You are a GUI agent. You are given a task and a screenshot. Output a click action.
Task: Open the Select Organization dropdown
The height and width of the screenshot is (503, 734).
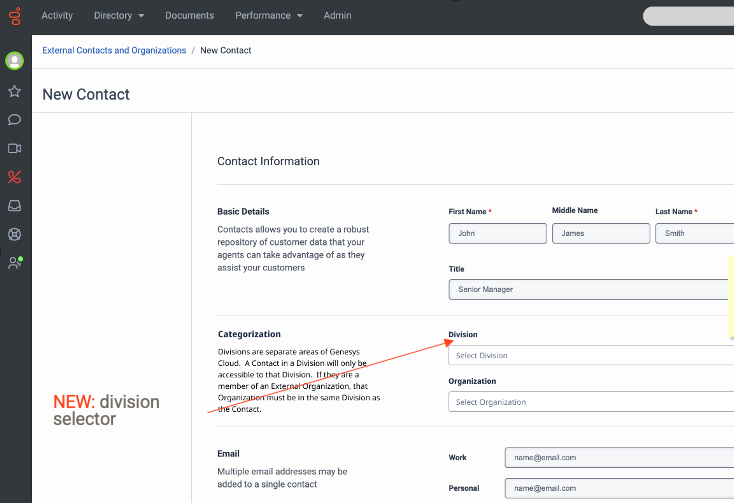tap(590, 402)
